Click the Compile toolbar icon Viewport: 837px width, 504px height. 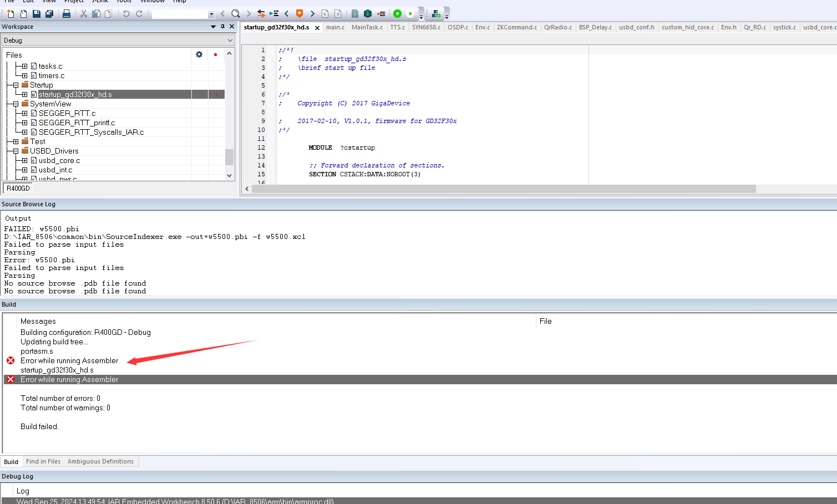tap(355, 14)
